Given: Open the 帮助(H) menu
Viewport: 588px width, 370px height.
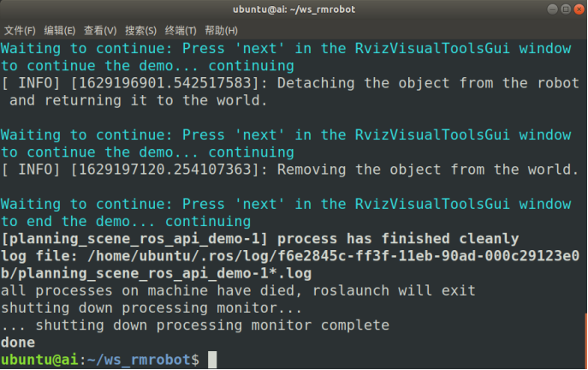Looking at the screenshot, I should (221, 30).
